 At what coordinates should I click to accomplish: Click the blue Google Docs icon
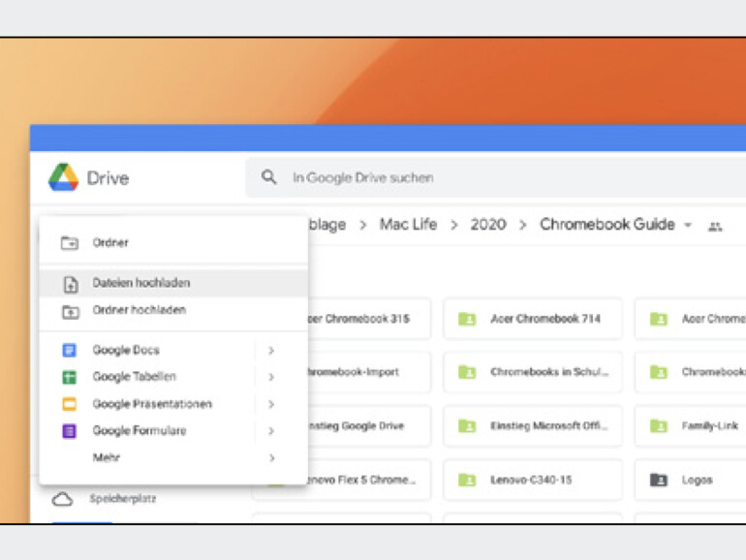[x=70, y=350]
